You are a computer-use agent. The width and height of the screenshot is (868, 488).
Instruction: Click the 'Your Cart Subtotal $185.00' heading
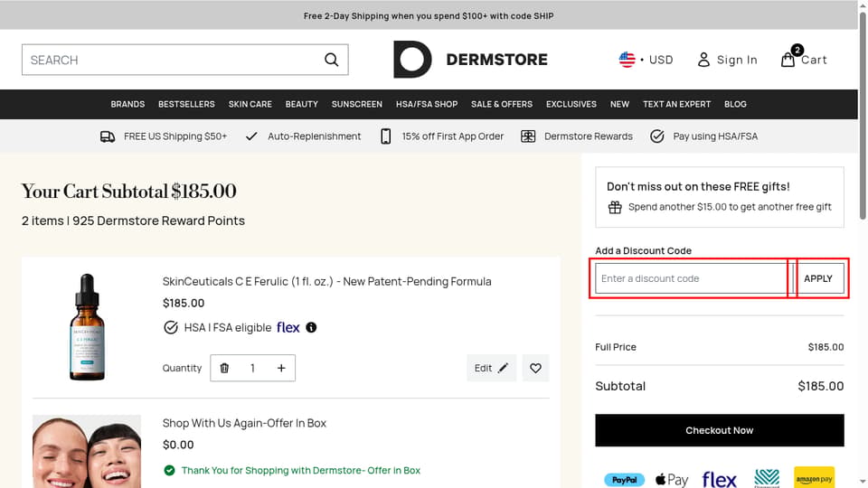point(129,192)
